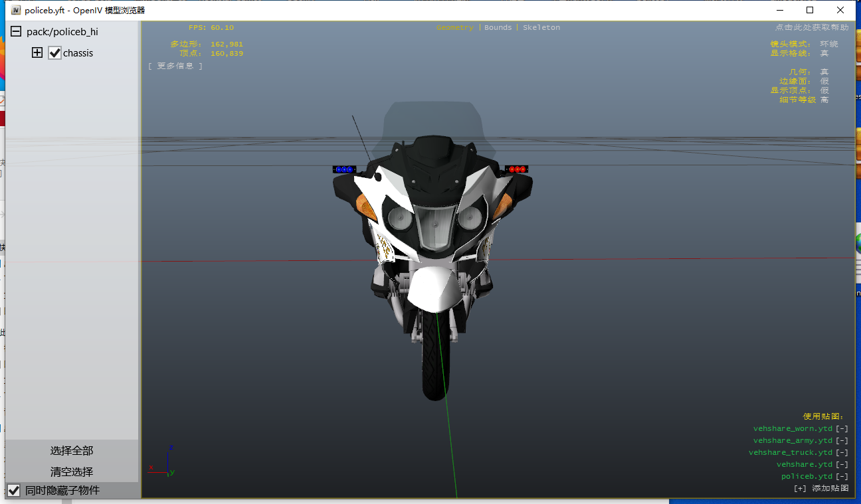Collapse the pack:/policeb_hi tree node
Viewport: 861px width, 504px height.
point(16,32)
